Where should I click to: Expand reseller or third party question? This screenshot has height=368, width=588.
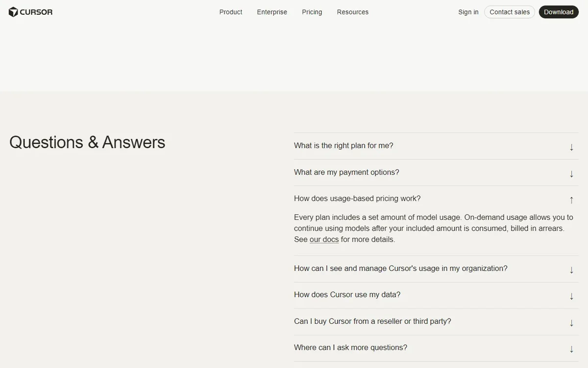click(436, 321)
